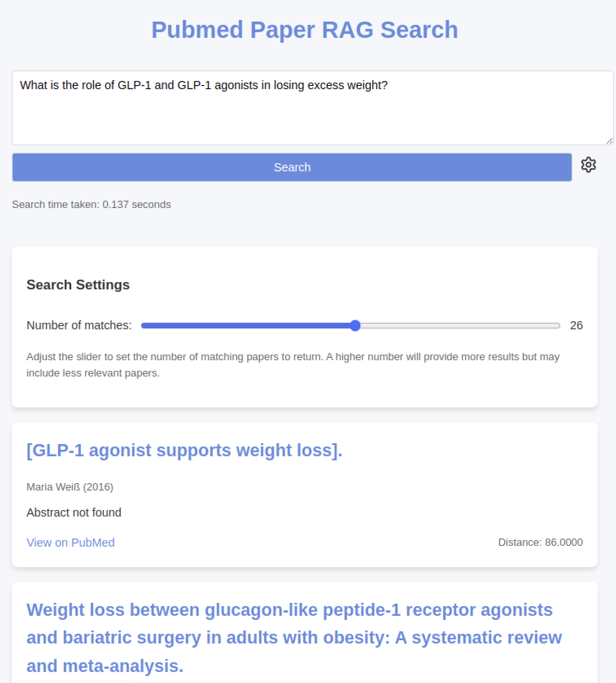Click the Pubmed Paper RAG Search heading
616x683 pixels.
[304, 30]
